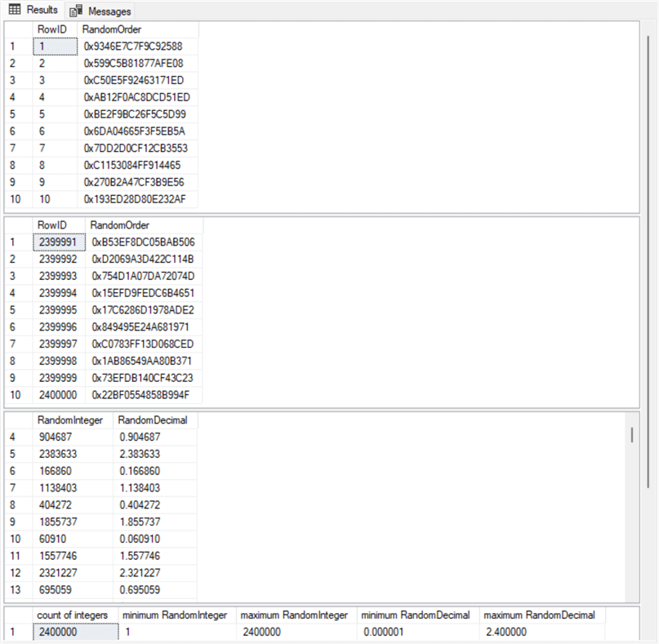Select the RandomInteger column header
The image size is (659, 644).
click(70, 420)
